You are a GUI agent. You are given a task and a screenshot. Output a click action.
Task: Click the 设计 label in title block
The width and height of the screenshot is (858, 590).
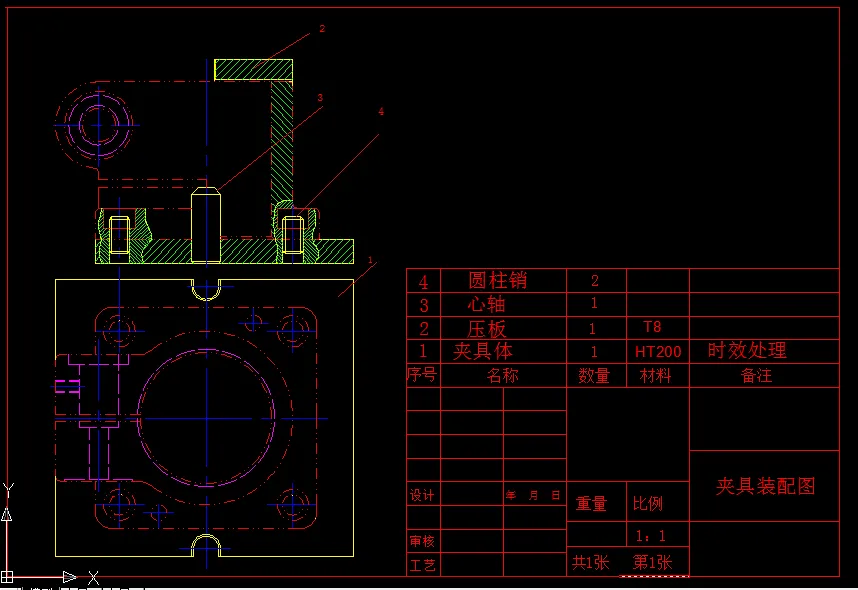(x=422, y=495)
